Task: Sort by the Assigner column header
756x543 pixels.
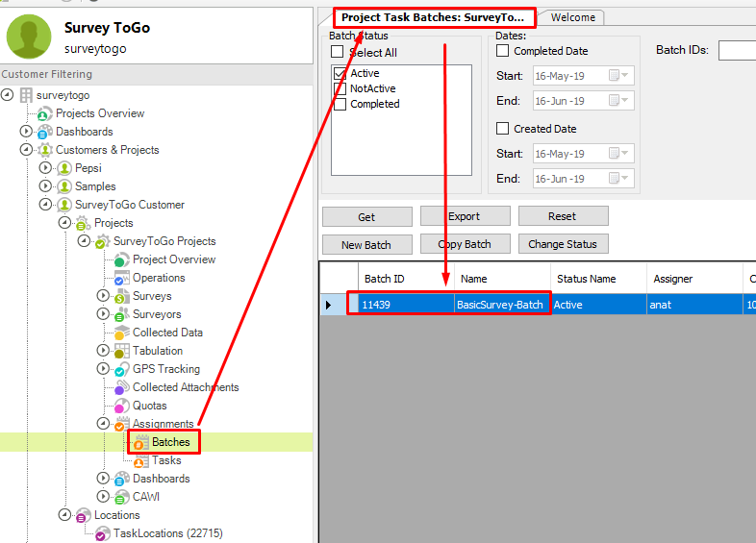Action: [x=694, y=279]
